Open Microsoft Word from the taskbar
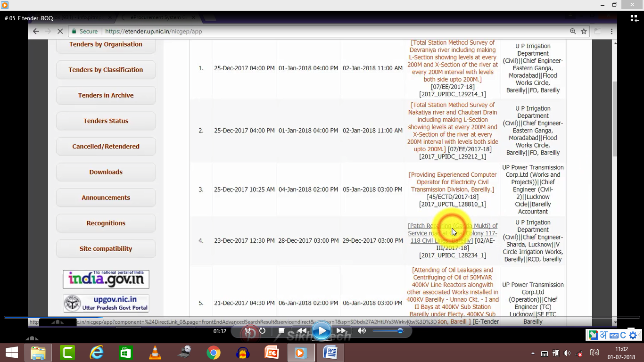 coord(330,353)
